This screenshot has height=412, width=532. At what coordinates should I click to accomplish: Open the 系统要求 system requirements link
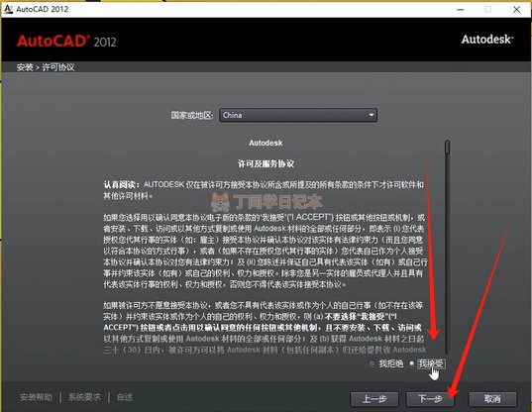pos(84,397)
